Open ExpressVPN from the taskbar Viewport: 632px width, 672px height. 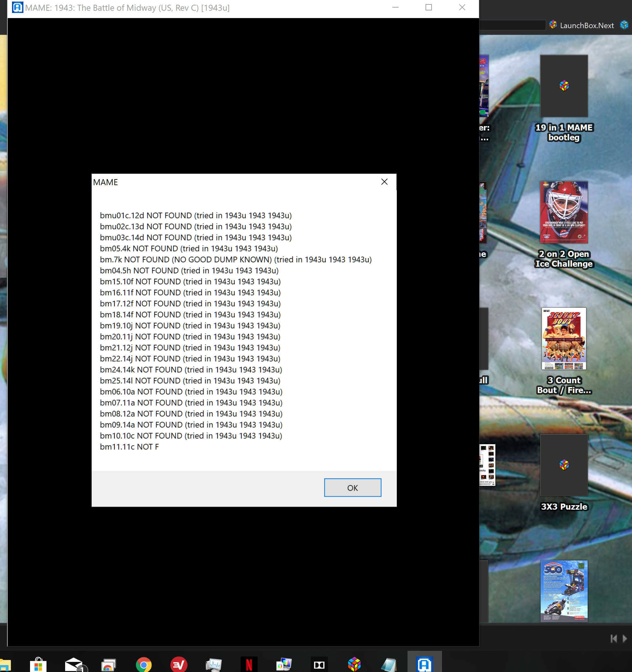(x=179, y=664)
